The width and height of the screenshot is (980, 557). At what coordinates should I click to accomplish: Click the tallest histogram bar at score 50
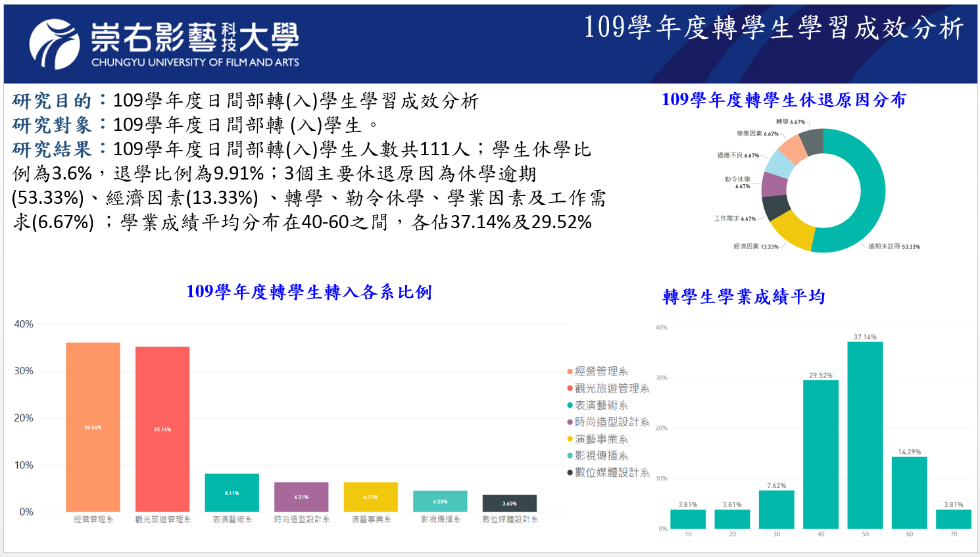865,435
